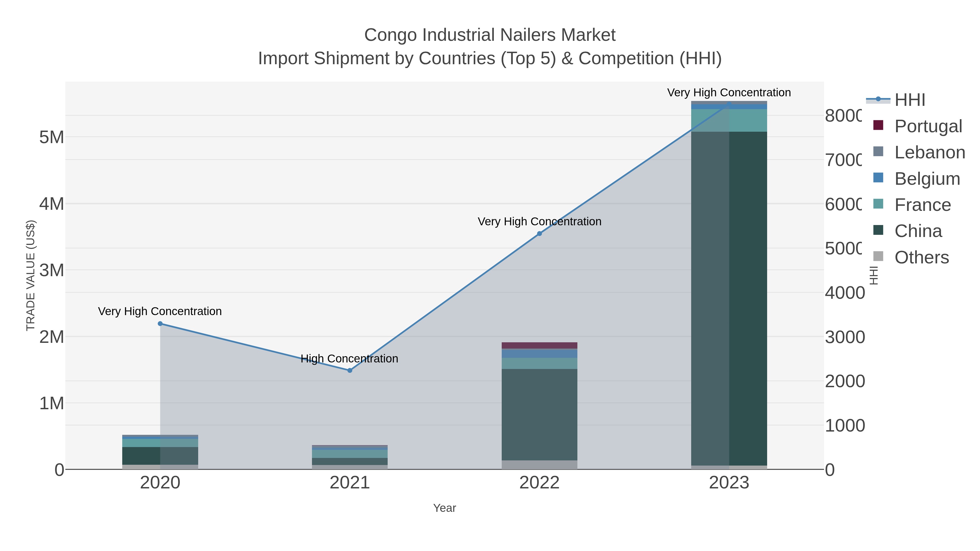Click the 4000 tick label on HHI axis

844,293
